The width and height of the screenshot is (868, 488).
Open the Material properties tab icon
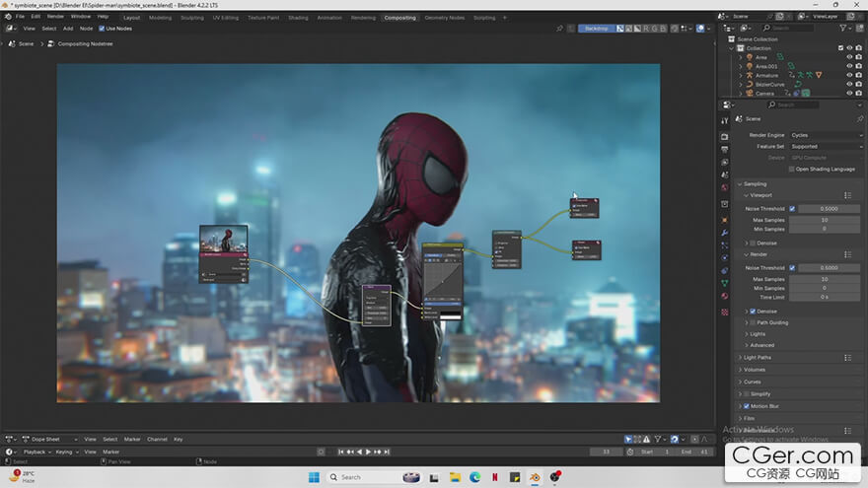tap(725, 296)
